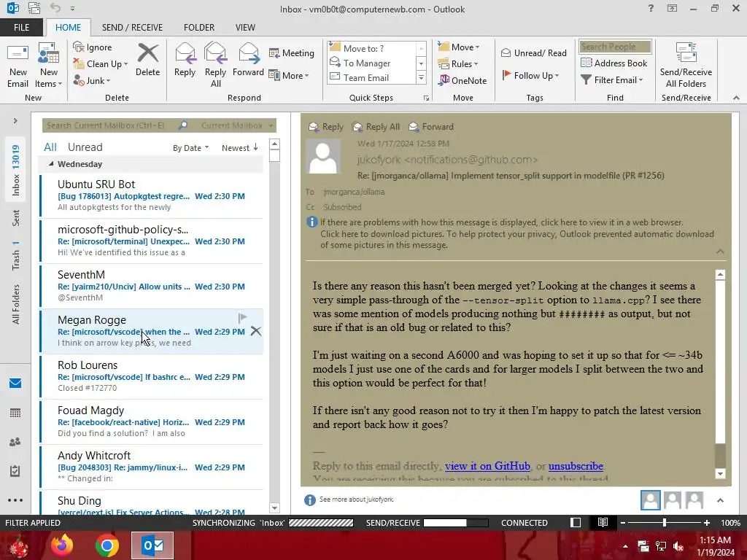Image resolution: width=747 pixels, height=560 pixels.
Task: Open the Address Book
Action: point(614,63)
